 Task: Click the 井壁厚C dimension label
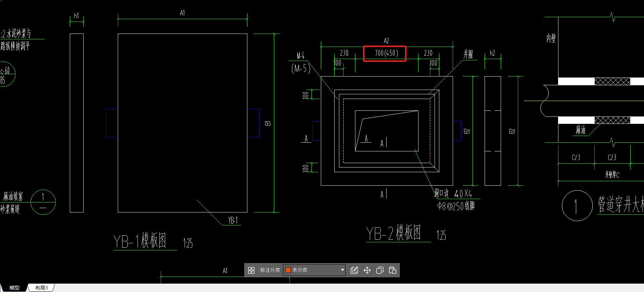(612, 175)
